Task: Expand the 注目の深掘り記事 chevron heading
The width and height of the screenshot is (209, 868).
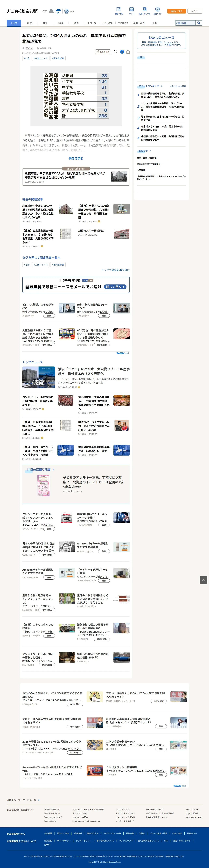Action: click(x=41, y=469)
